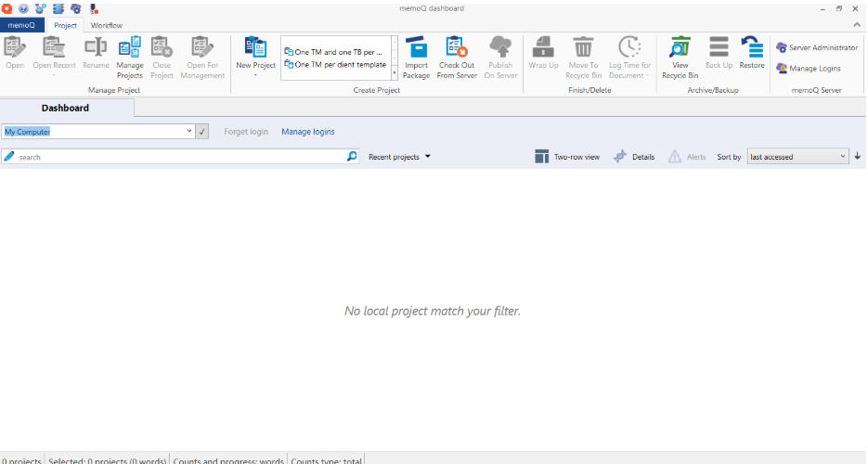Click the Forget login link
The image size is (868, 464).
click(x=246, y=132)
